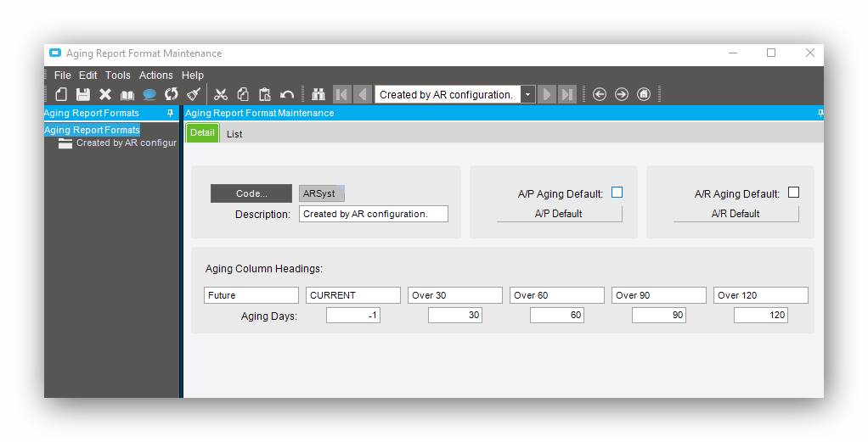Click the Undo arrow icon

pos(287,95)
